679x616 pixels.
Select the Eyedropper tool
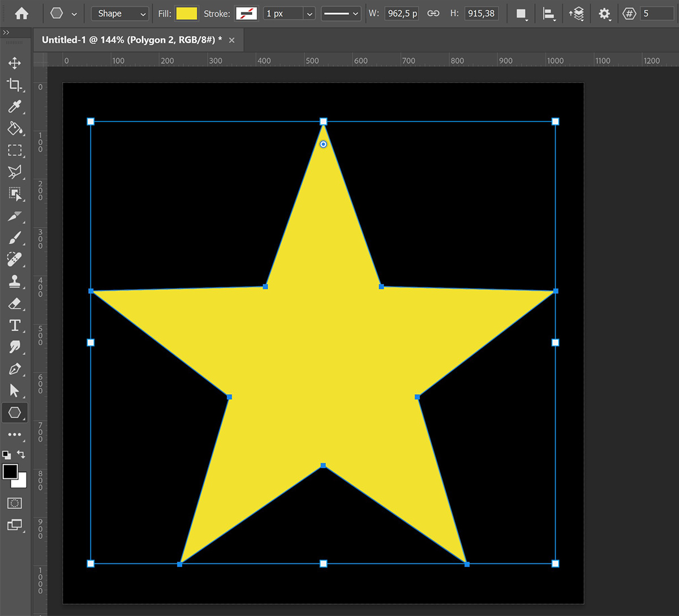[x=14, y=106]
